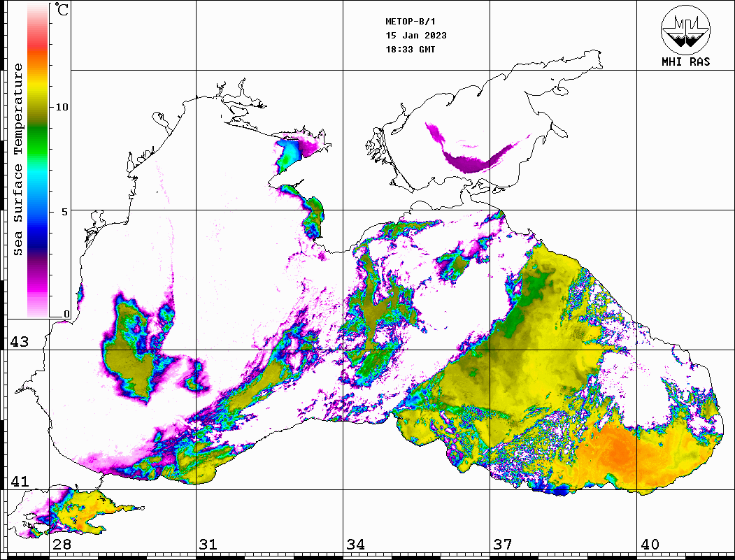The height and width of the screenshot is (560, 735).
Task: Click the '5' scale tick label
Action: [x=64, y=212]
